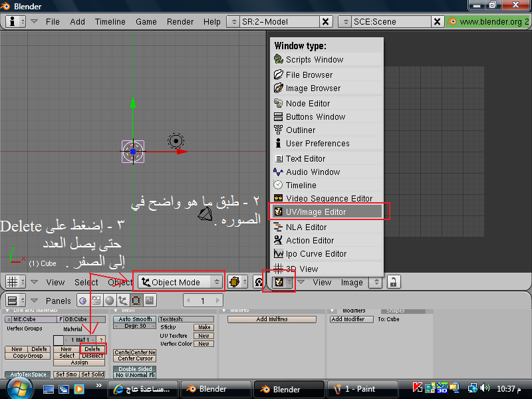Open the File menu

tap(53, 22)
